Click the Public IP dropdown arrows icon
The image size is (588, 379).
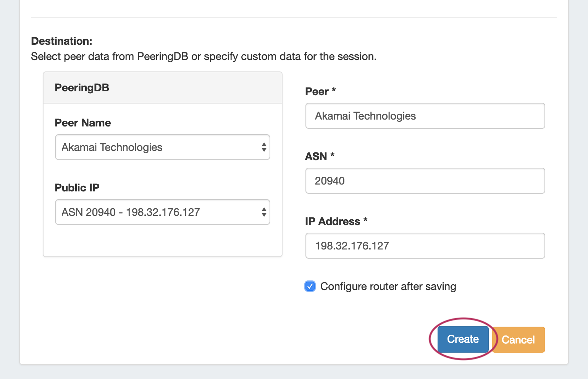click(263, 212)
